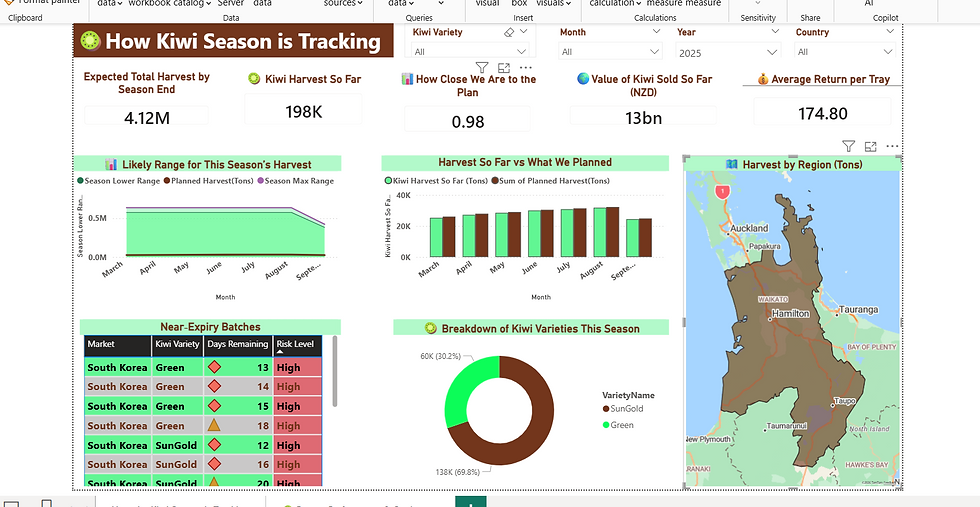Click the 60K (30.2%) donut data label

(441, 356)
